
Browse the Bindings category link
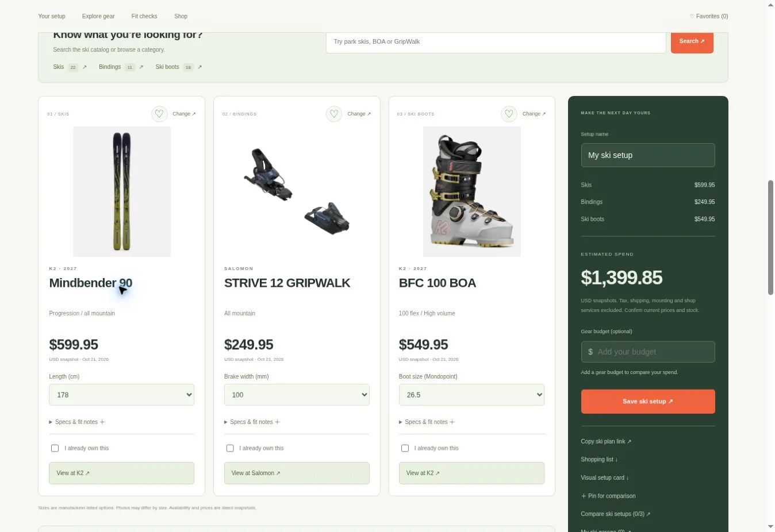[121, 67]
